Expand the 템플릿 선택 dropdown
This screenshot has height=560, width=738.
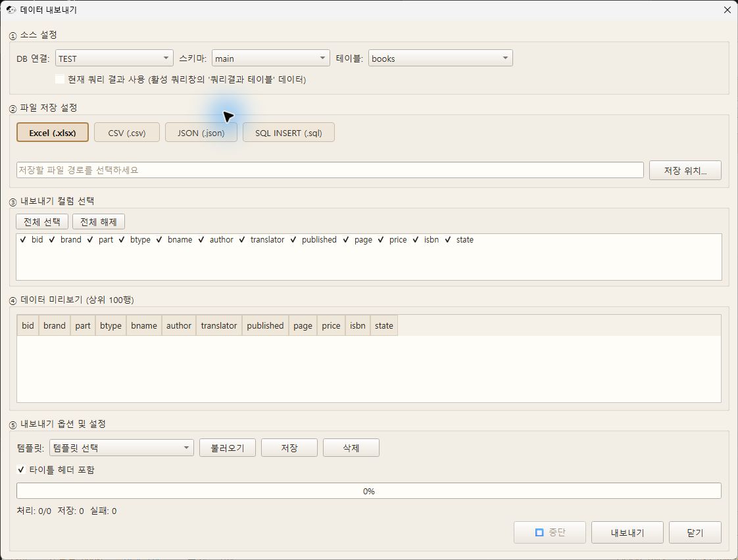point(122,448)
